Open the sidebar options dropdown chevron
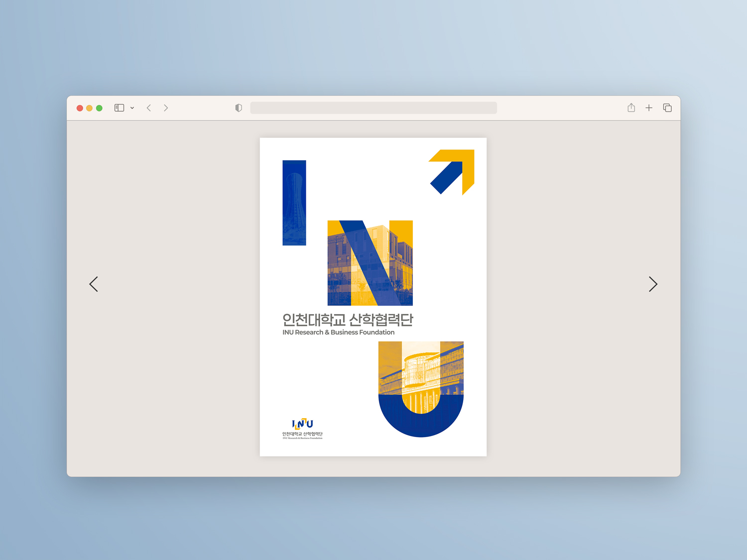The height and width of the screenshot is (560, 747). pos(132,108)
